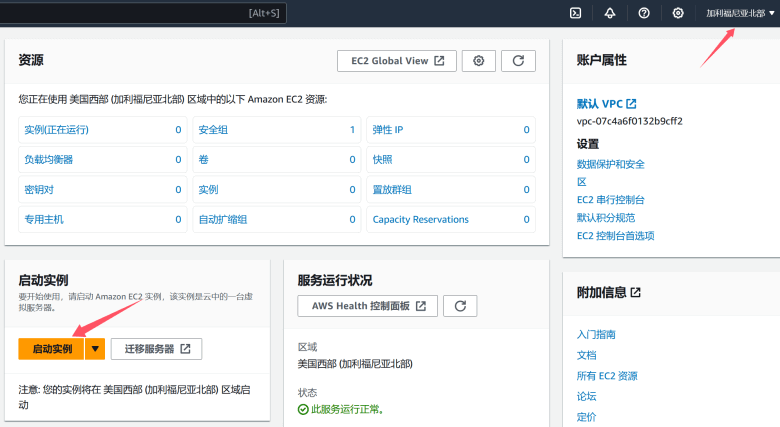
Task: Open EC2 串行控制台 link
Action: 610,200
